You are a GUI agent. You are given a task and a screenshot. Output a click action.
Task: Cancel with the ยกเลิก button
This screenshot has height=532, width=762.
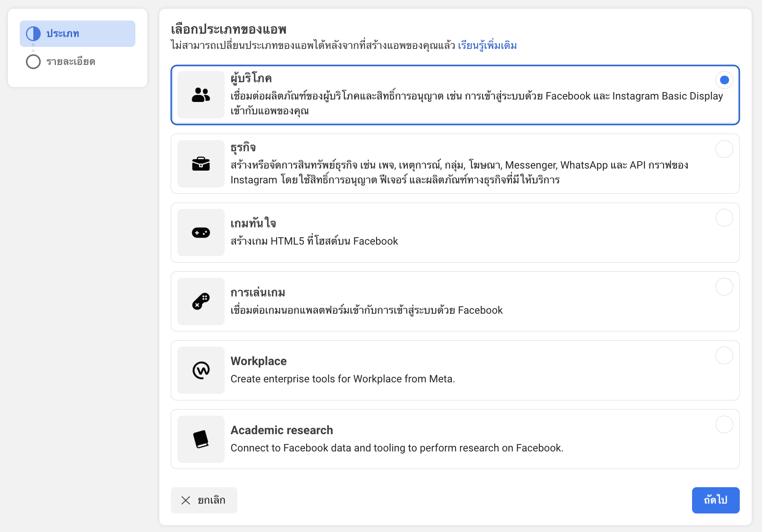(204, 500)
